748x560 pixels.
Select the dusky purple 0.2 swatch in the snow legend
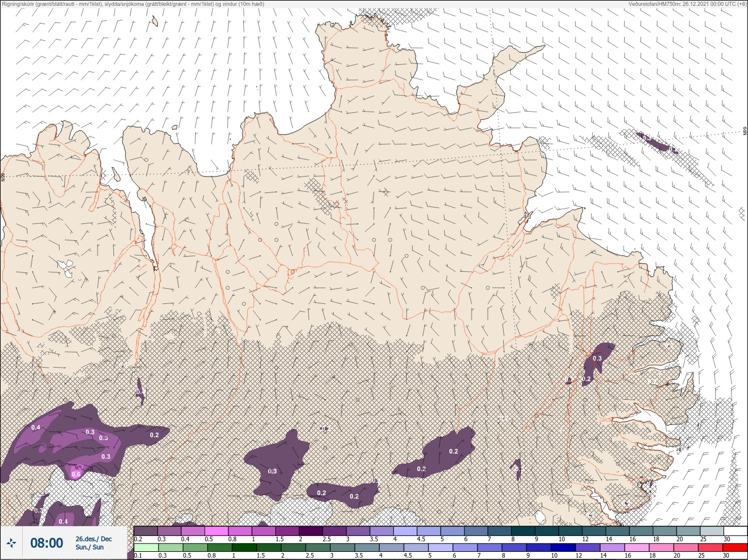coord(146,531)
